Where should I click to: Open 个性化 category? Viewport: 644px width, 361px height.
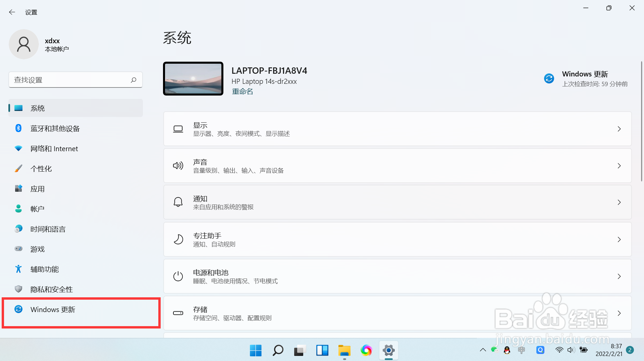tap(76, 169)
